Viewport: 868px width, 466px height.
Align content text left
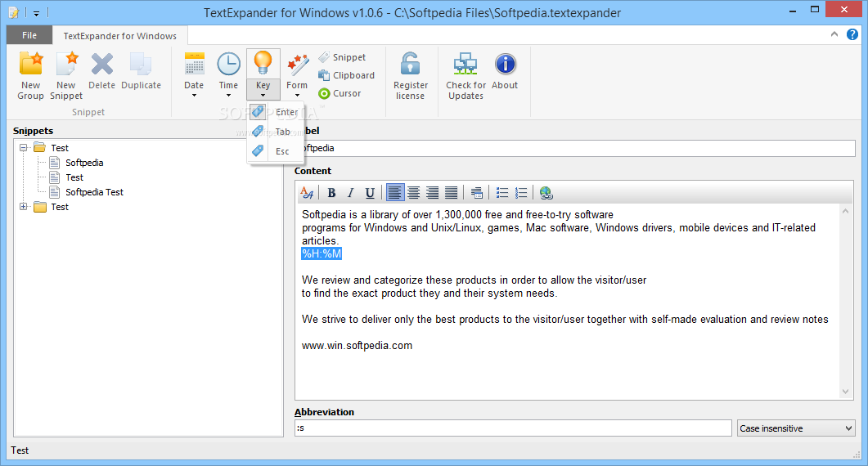click(394, 193)
